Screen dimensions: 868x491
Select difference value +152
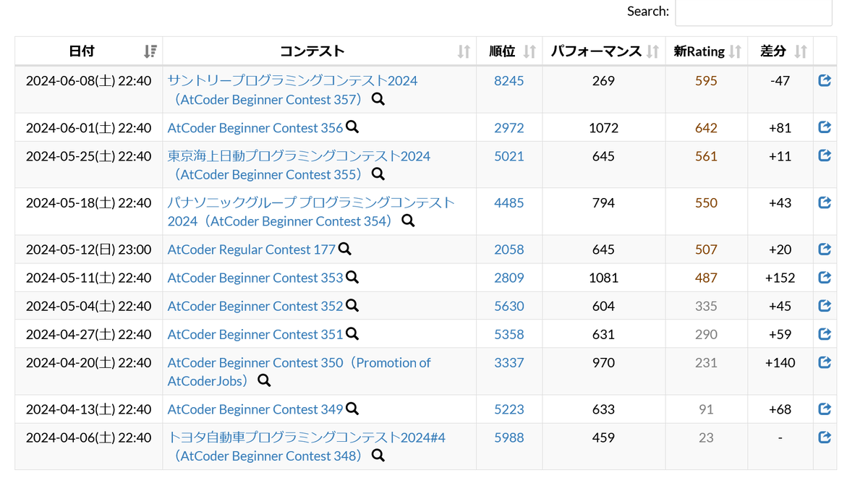tap(780, 278)
